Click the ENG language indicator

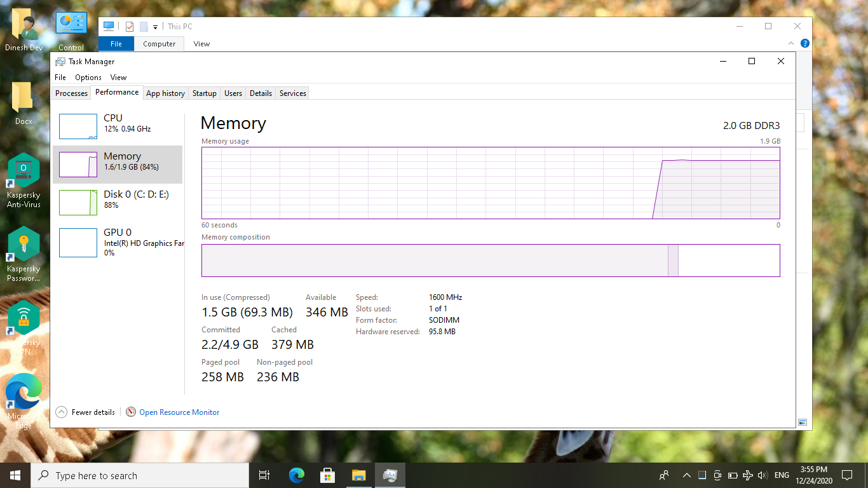click(782, 475)
